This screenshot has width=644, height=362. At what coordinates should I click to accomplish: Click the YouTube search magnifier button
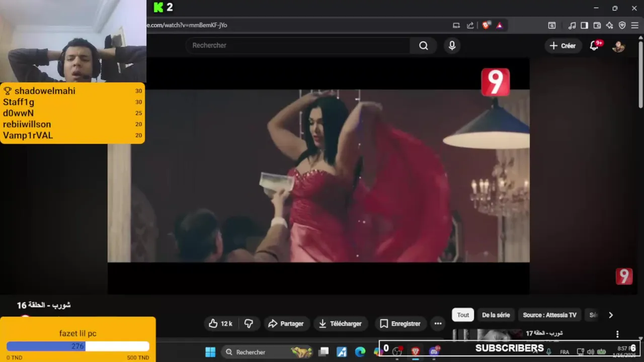pos(424,46)
